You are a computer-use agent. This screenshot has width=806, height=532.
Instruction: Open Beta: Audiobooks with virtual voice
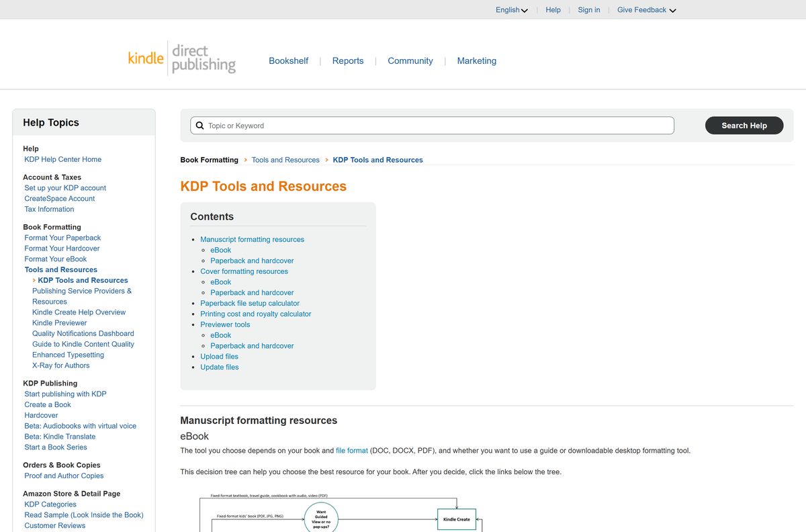80,427
